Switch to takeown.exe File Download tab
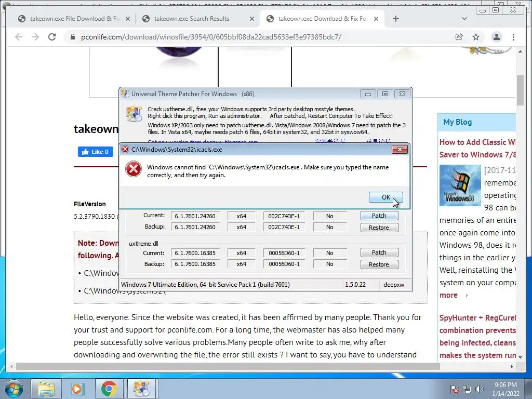 click(x=74, y=19)
